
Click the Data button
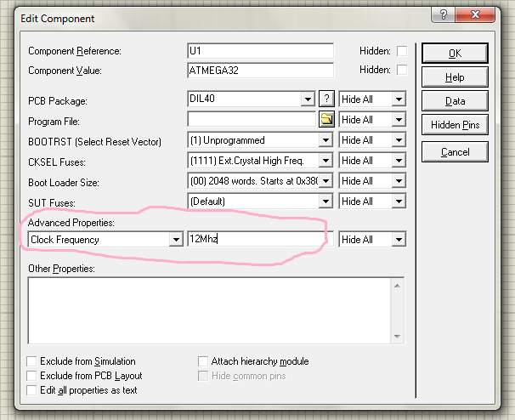click(455, 101)
